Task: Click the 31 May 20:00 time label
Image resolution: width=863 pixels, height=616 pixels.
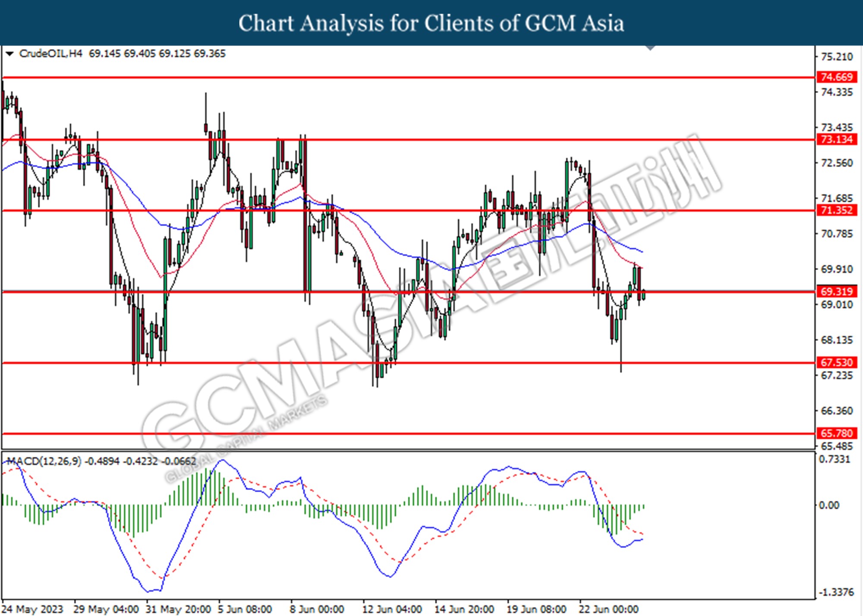Action: click(x=178, y=609)
